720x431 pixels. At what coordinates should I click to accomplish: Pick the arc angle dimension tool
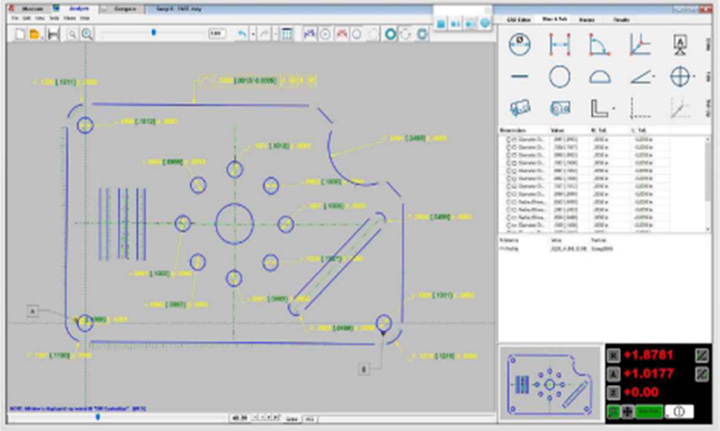tap(599, 45)
